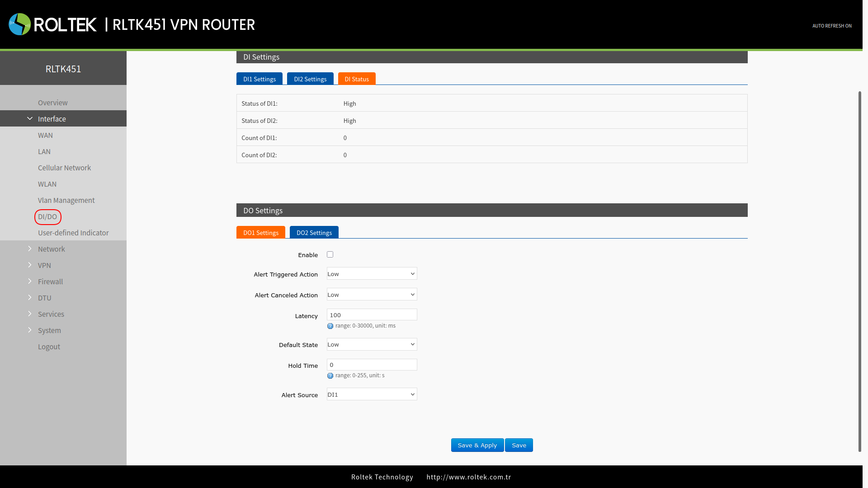Click the Roltek logo icon
This screenshot has height=488, width=868.
pyautogui.click(x=19, y=24)
